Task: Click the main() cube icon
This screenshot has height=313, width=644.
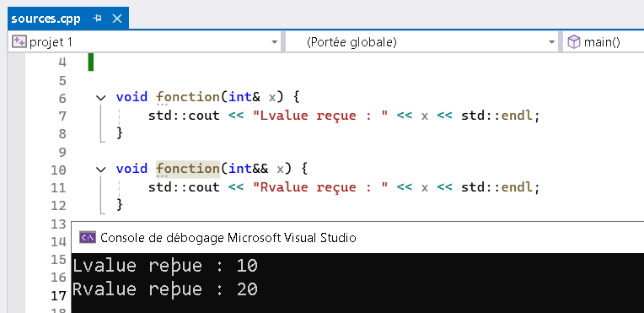Action: click(x=573, y=42)
